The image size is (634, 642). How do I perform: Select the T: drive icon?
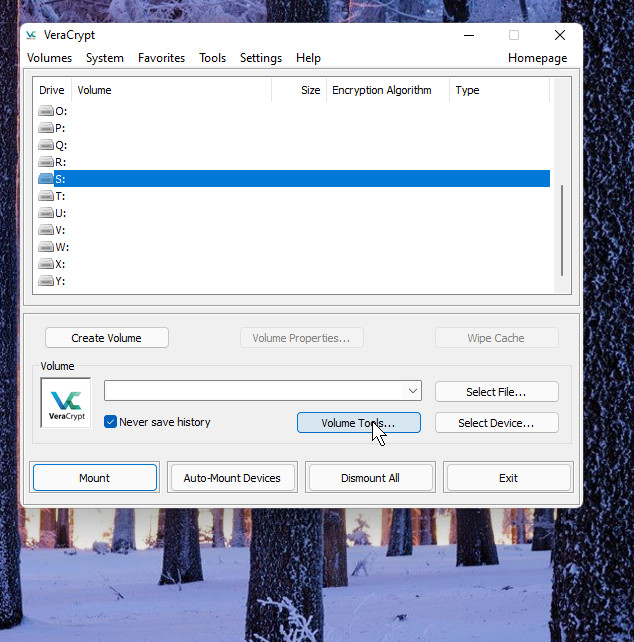[x=46, y=196]
